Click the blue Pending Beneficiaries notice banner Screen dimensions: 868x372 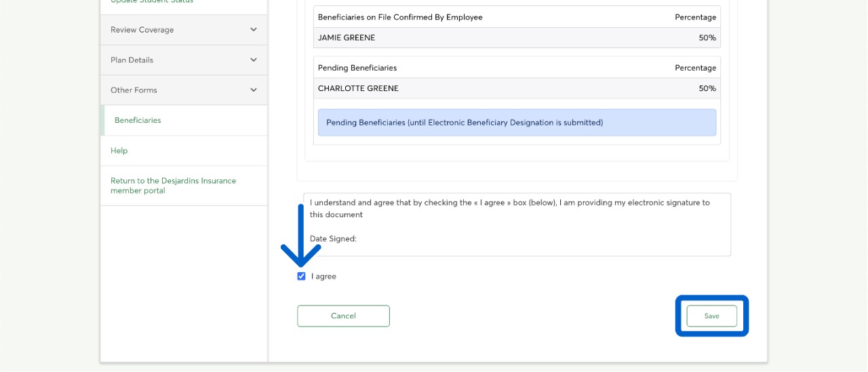[517, 123]
